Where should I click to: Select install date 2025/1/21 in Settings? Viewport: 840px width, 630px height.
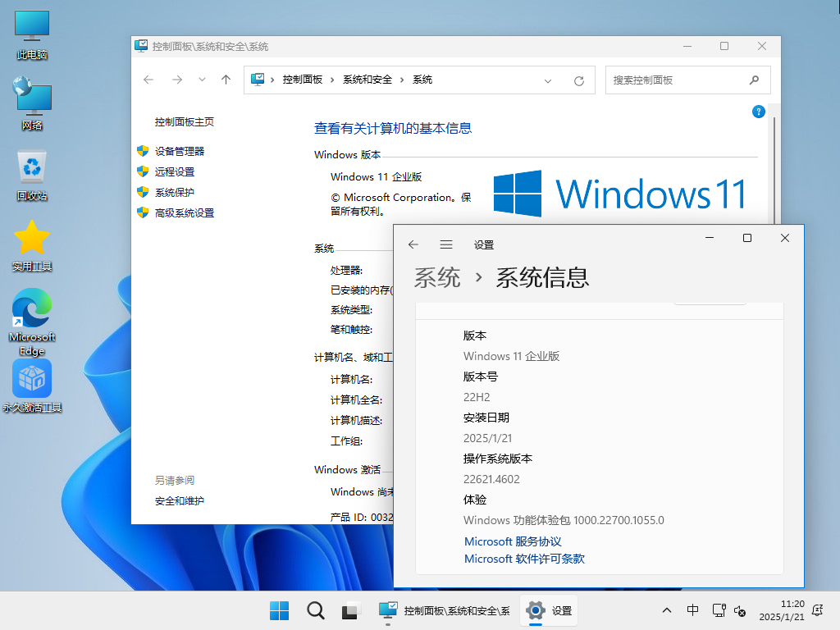(487, 438)
